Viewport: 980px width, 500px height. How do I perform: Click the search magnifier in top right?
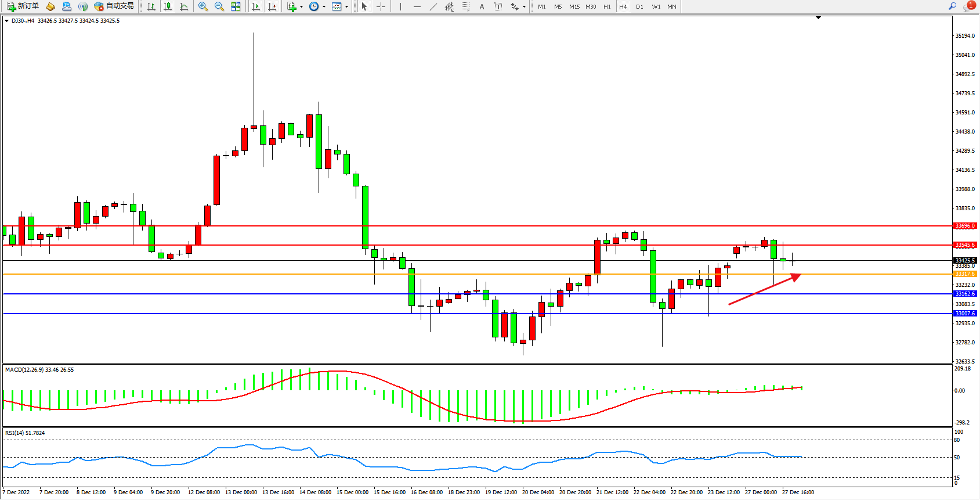pos(952,6)
